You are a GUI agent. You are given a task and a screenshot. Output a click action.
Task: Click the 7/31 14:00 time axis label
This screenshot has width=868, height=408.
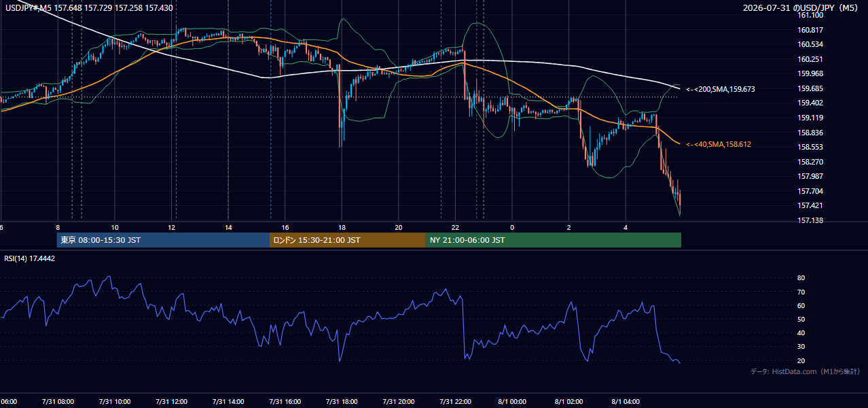(x=228, y=402)
